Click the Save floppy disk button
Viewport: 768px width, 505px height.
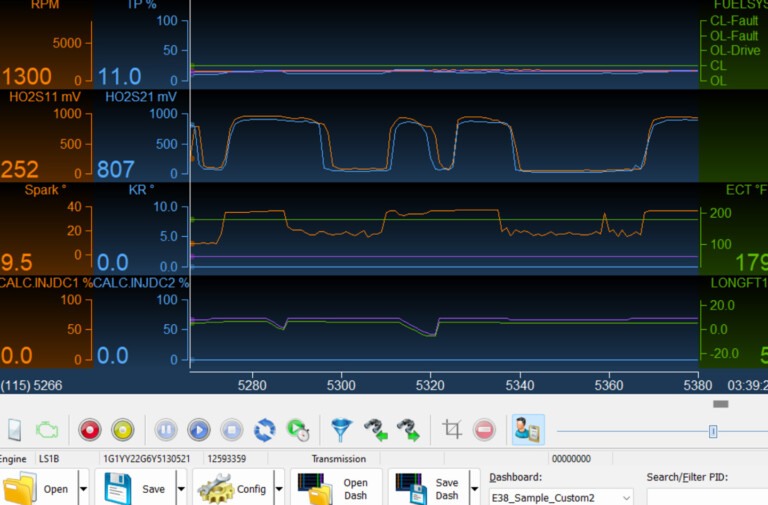[135, 489]
